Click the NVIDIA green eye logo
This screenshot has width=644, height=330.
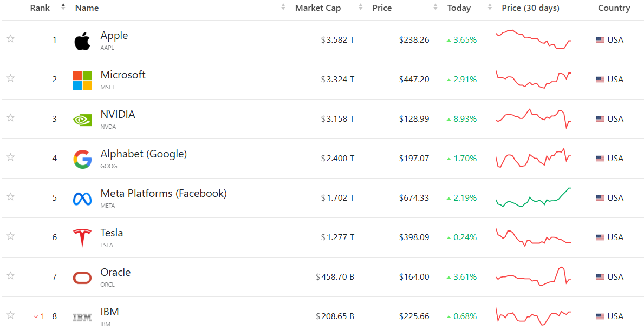click(x=82, y=120)
